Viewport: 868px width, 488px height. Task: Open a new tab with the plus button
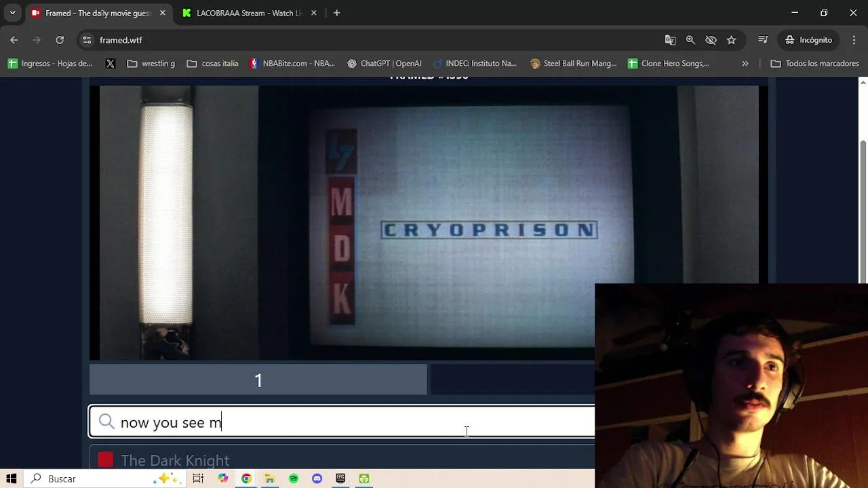[336, 13]
